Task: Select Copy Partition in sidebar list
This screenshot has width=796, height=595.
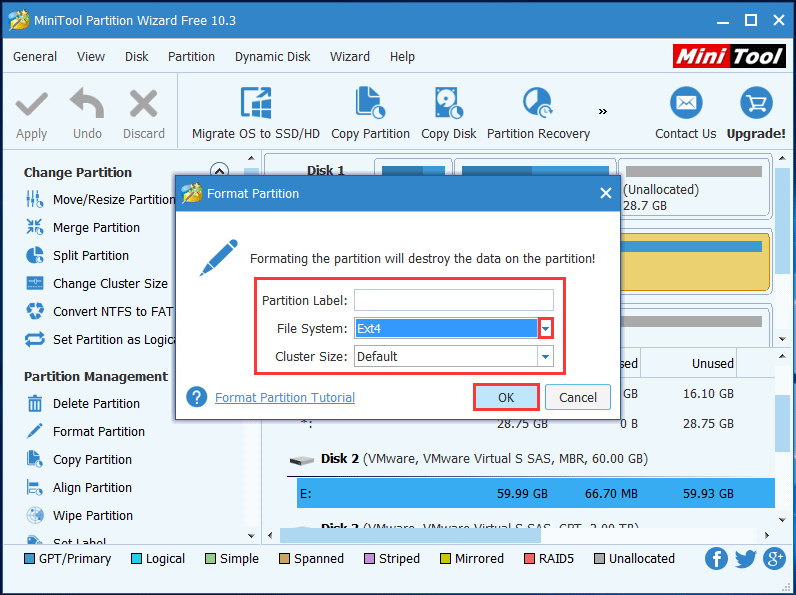Action: (79, 459)
